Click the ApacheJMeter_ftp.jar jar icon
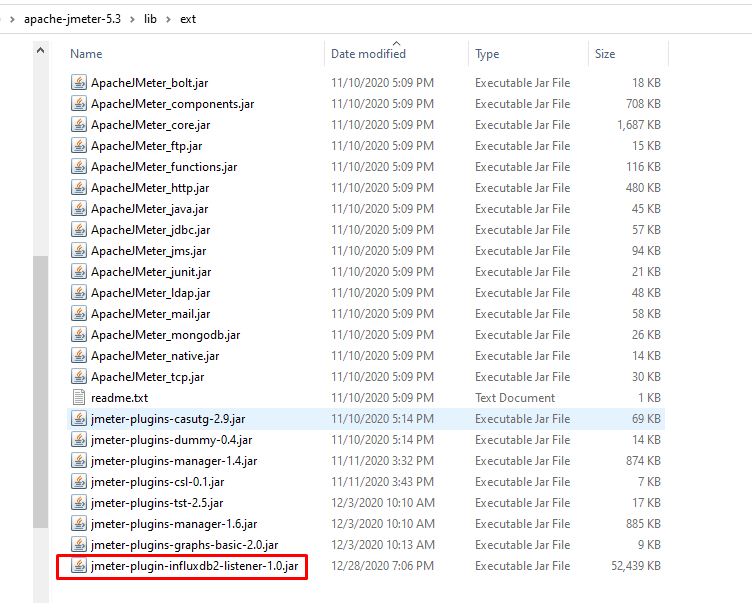This screenshot has height=603, width=752. [x=79, y=146]
